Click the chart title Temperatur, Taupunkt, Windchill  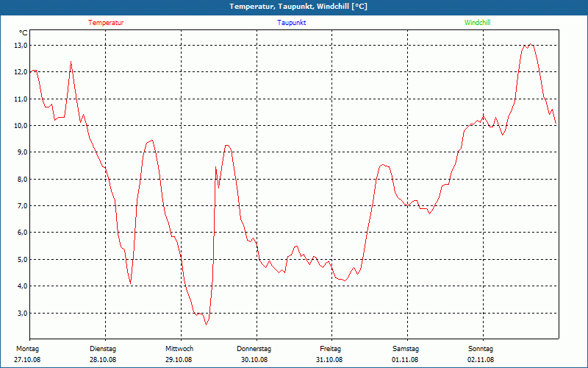[x=298, y=7]
